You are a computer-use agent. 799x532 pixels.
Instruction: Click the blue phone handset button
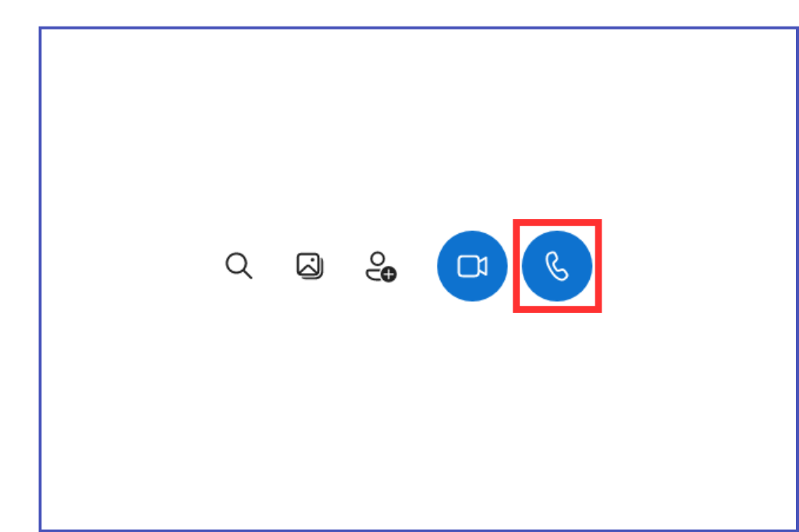click(x=557, y=266)
